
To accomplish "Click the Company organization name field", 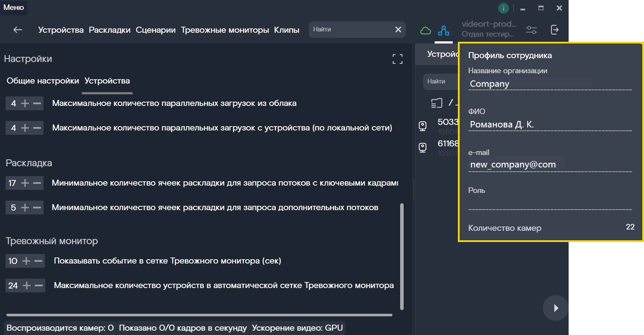I will [550, 84].
